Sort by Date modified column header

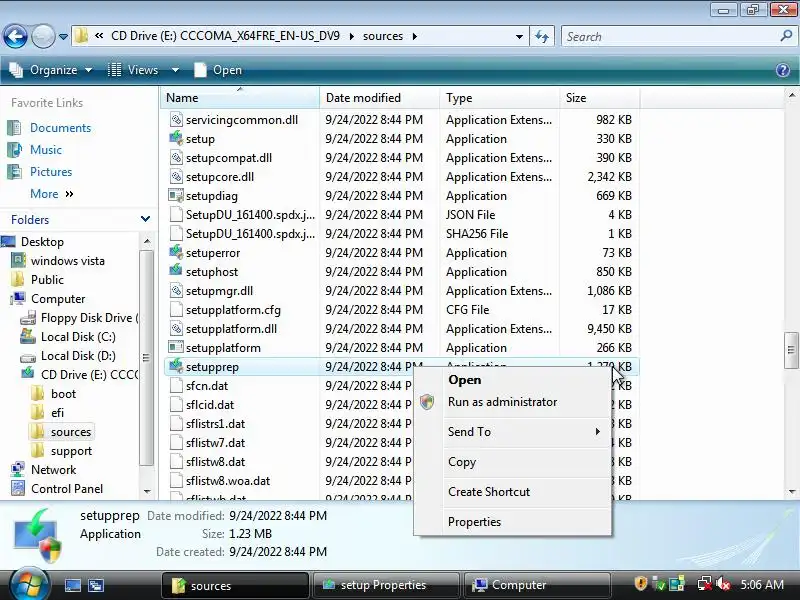tap(380, 97)
